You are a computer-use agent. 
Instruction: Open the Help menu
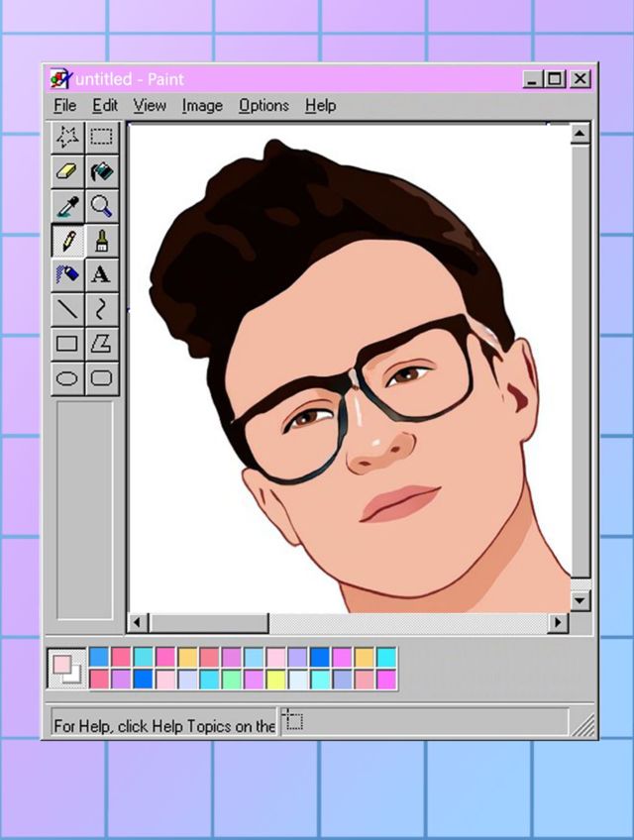click(320, 106)
